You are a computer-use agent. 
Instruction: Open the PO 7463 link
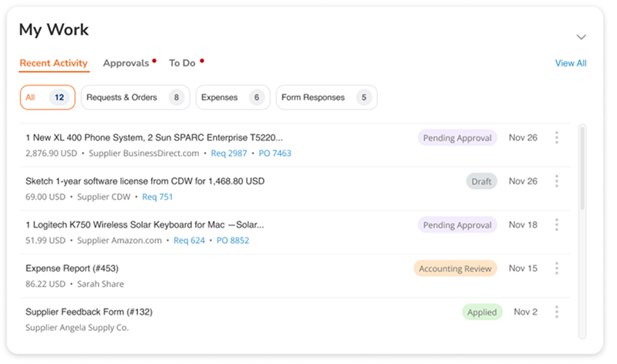[x=275, y=153]
